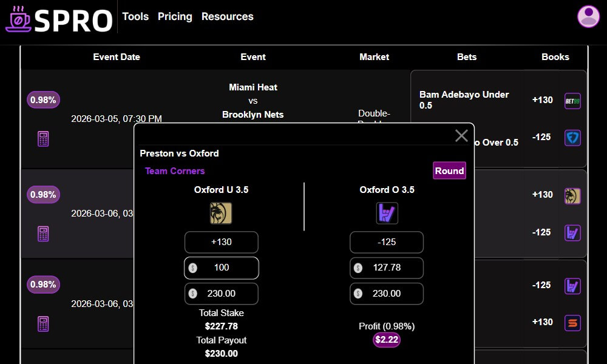Click the dollar coin icon in the stake field
607x364 pixels.
[193, 268]
